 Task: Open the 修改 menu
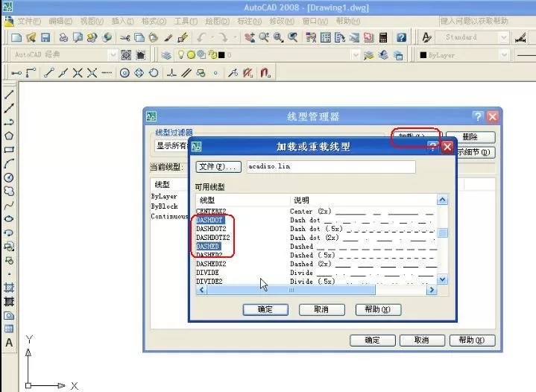tap(282, 21)
